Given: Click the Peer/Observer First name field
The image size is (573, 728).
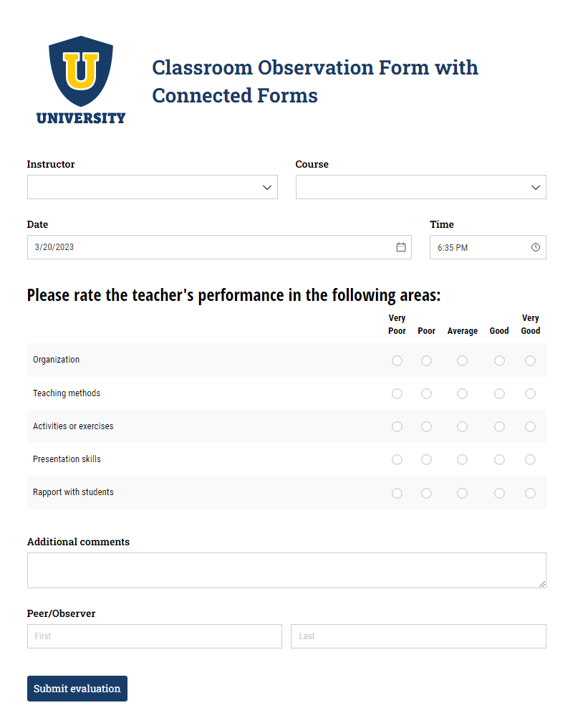Looking at the screenshot, I should 155,636.
